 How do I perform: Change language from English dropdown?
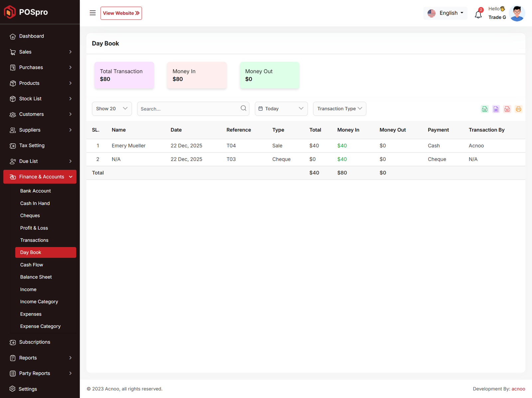tap(445, 13)
